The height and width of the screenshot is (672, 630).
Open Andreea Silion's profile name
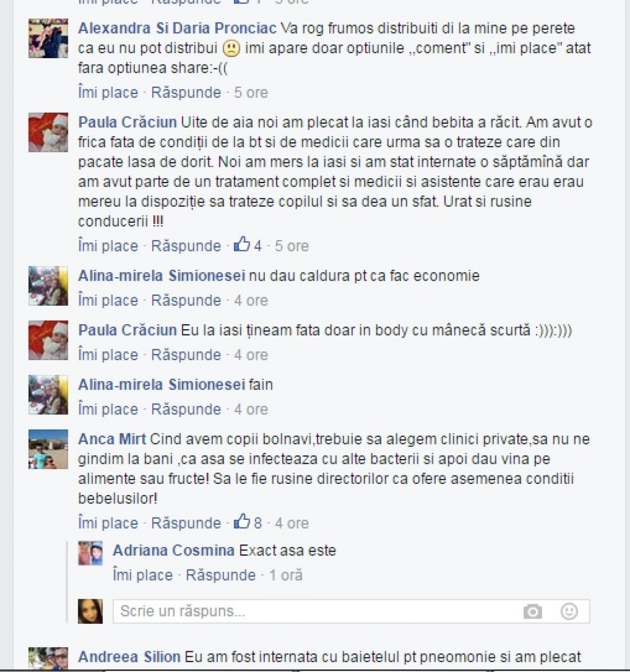[129, 656]
